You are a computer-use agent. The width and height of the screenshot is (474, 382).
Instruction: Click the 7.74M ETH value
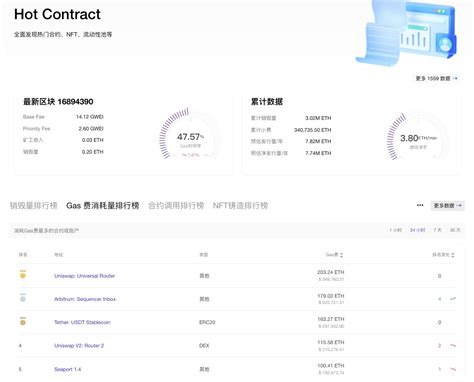pyautogui.click(x=318, y=153)
